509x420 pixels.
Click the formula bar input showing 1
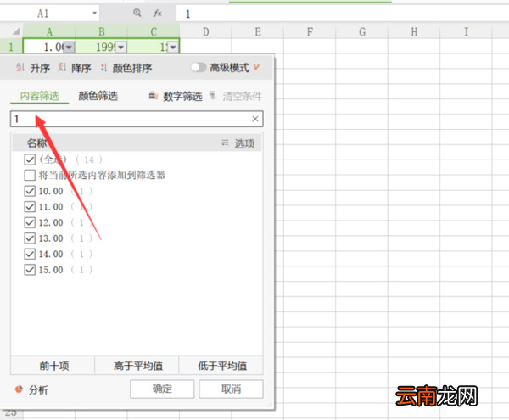[x=342, y=14]
